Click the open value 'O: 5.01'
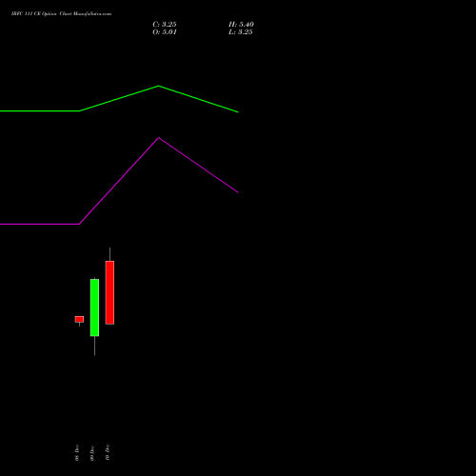The width and height of the screenshot is (476, 476). click(165, 32)
